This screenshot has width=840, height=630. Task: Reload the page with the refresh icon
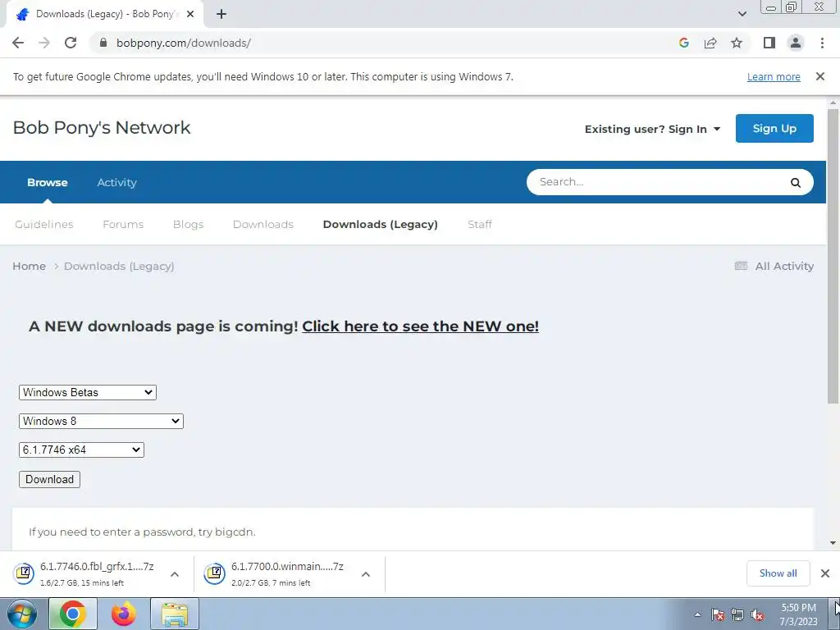coord(71,43)
